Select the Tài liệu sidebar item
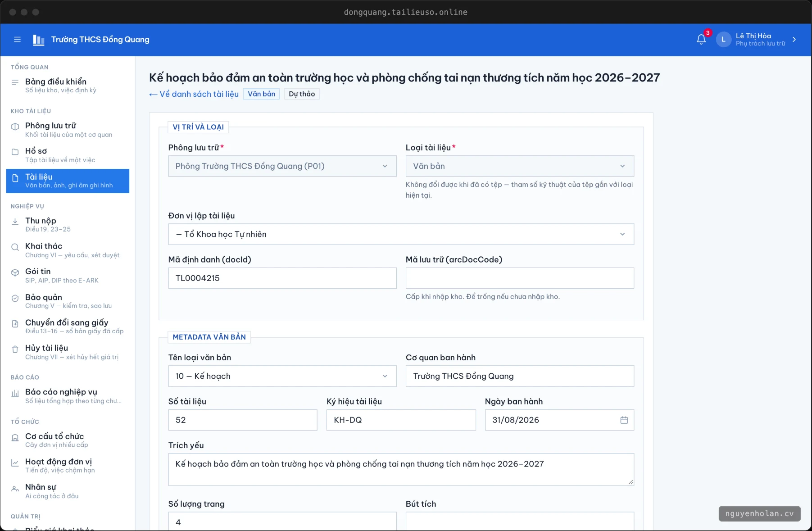The width and height of the screenshot is (812, 531). click(68, 181)
